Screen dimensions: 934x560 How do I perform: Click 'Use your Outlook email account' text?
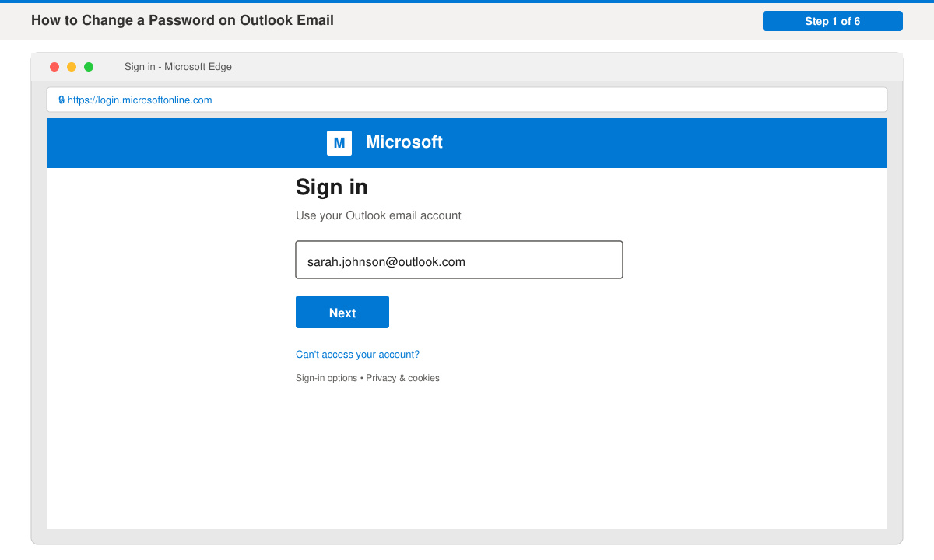click(378, 215)
